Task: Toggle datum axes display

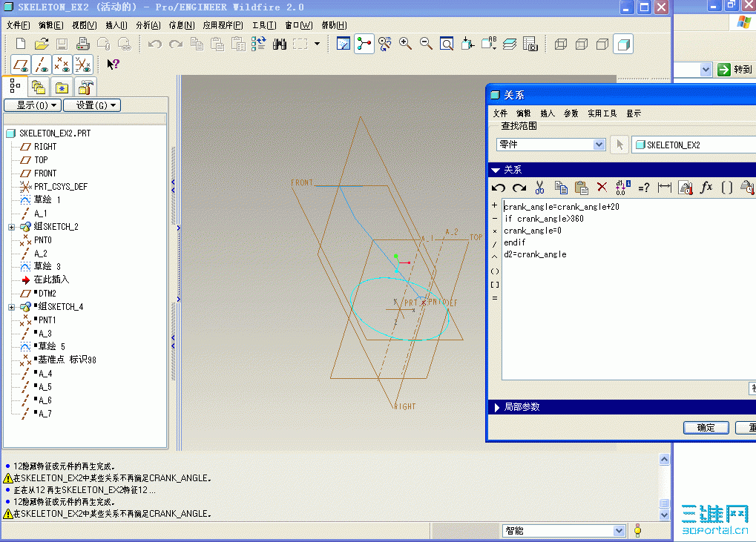Action: point(42,65)
